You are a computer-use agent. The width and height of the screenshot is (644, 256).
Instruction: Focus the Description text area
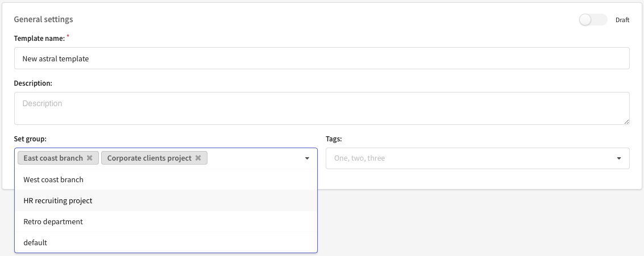(322, 108)
